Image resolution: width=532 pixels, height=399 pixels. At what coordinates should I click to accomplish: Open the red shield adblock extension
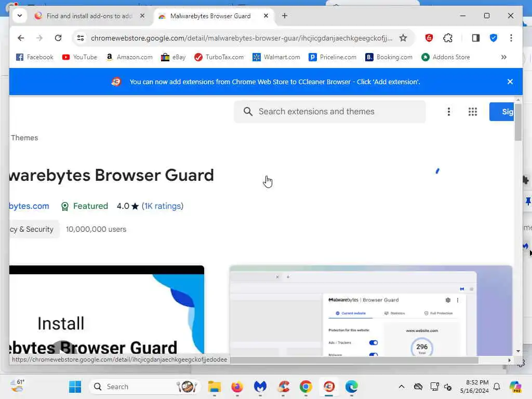coord(429,38)
